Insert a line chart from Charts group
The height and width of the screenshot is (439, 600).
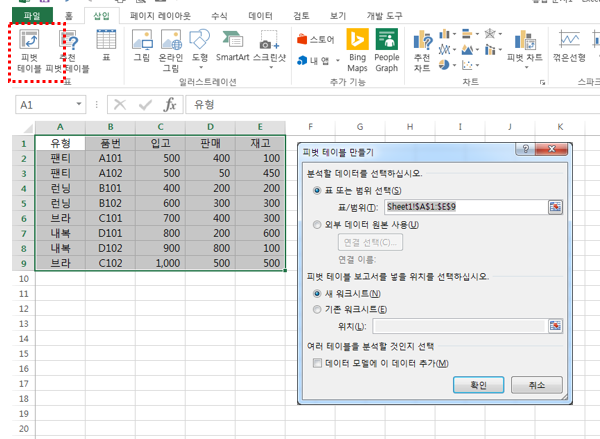[444, 49]
